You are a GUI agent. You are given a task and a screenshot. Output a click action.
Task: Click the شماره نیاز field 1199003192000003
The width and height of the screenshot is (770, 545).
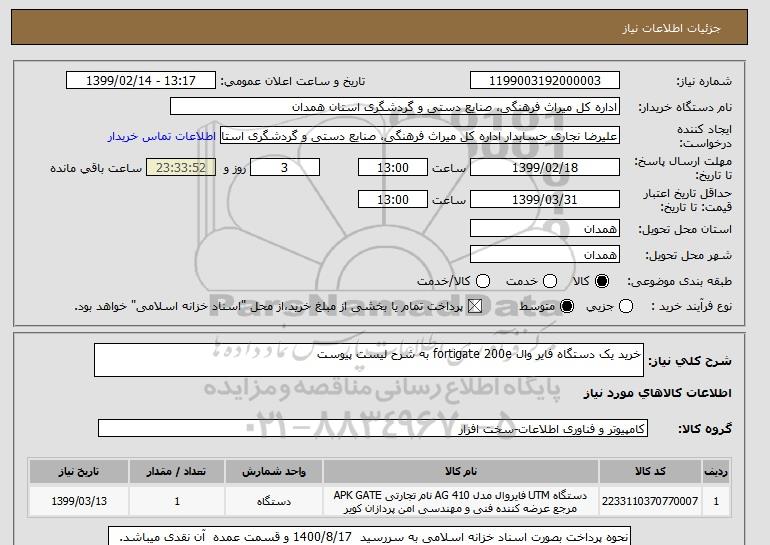point(545,81)
